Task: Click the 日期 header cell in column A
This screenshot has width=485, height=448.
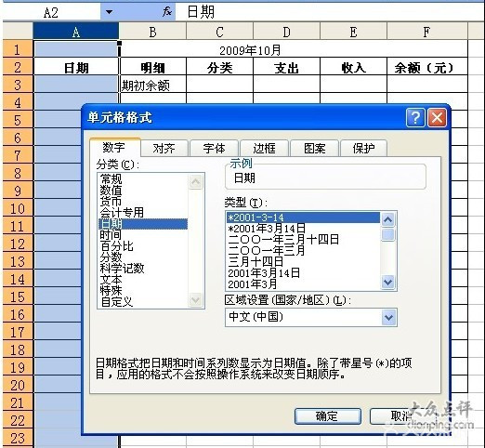Action: click(76, 67)
